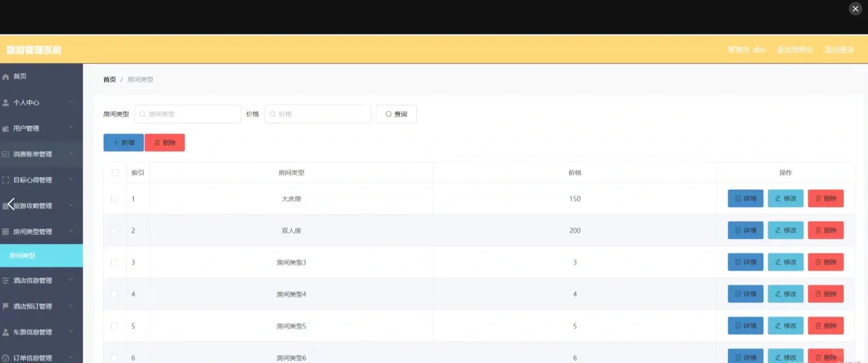Click the left arrow previous-image icon
Image resolution: width=868 pixels, height=363 pixels.
(x=10, y=204)
